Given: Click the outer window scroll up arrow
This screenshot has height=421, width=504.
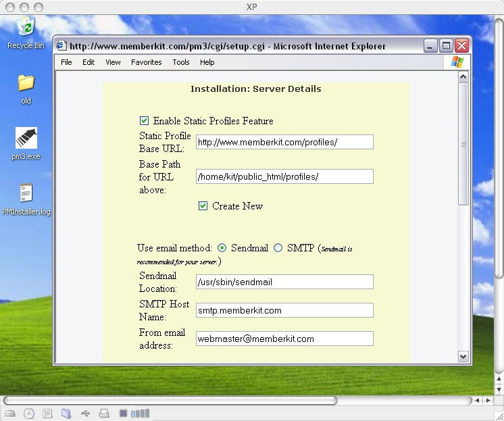Looking at the screenshot, I should [499, 379].
